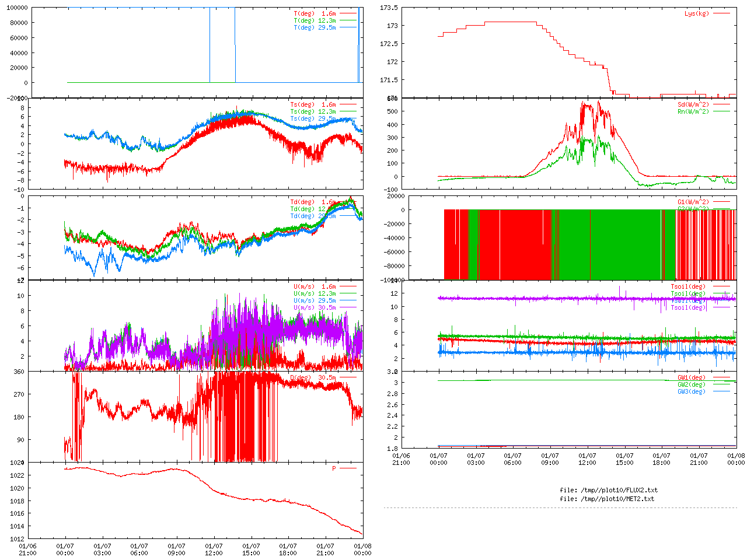This screenshot has width=747, height=560.
Task: Select the D(deg) 30.5m legend entry
Action: click(313, 378)
